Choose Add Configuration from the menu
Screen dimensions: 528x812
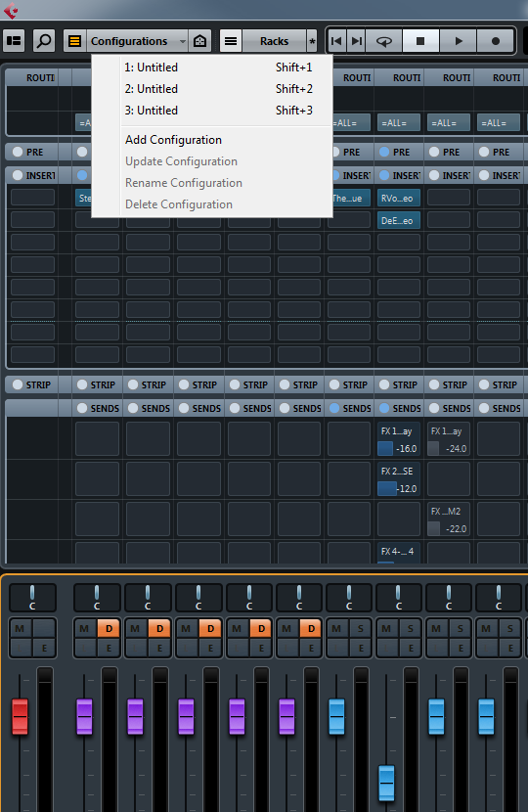coord(212,140)
